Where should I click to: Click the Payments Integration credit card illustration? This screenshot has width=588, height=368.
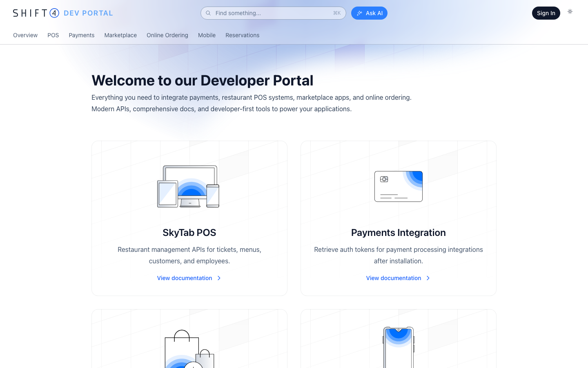point(398,186)
